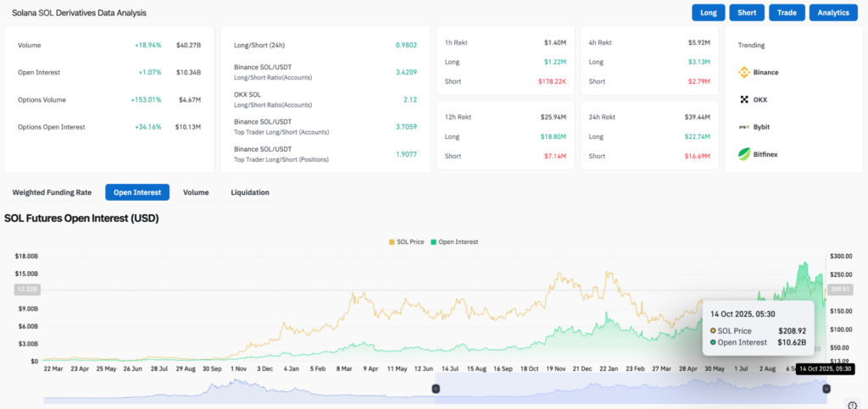Open the Trade button
Image resolution: width=868 pixels, height=409 pixels.
point(786,13)
